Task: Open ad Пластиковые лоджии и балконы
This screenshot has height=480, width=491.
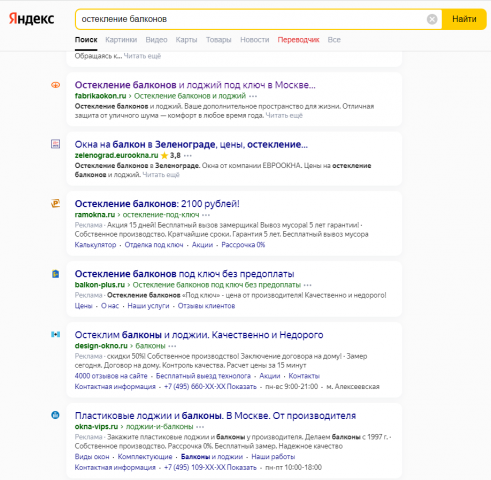Action: tap(215, 416)
